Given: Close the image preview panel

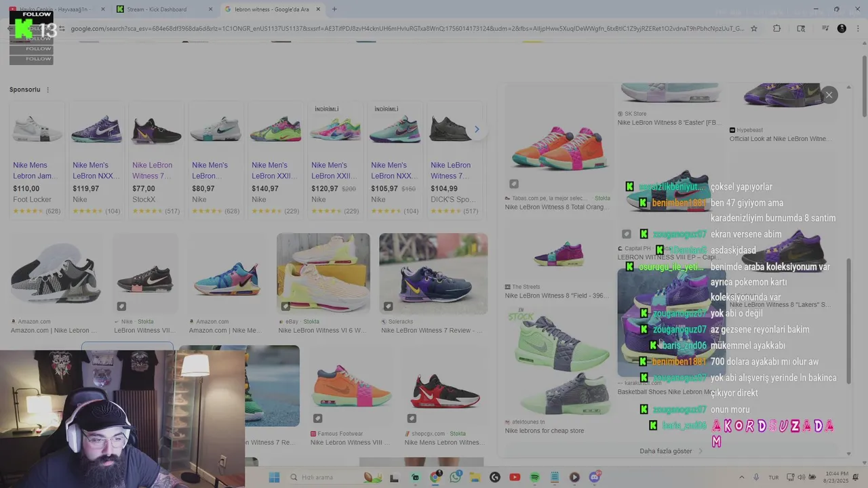Looking at the screenshot, I should [829, 95].
